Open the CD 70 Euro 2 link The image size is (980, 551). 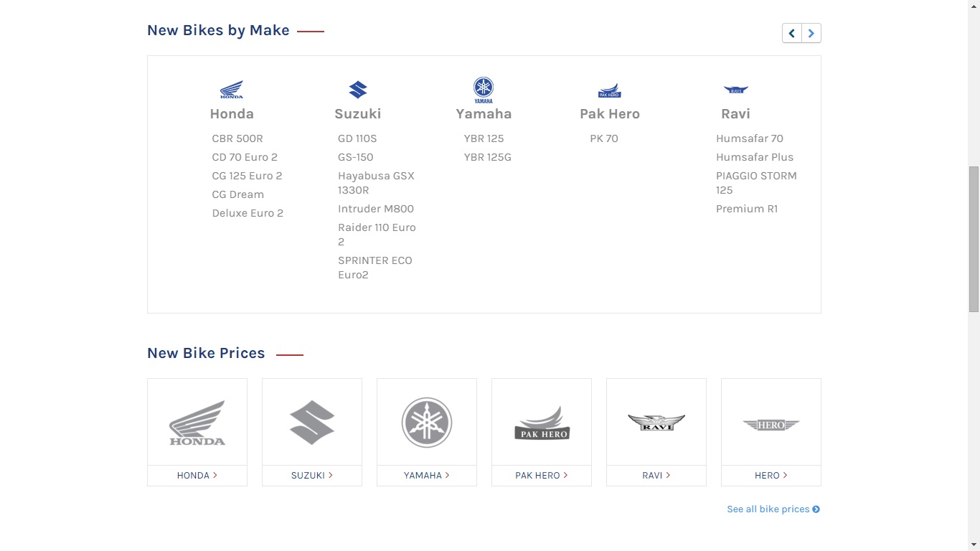[x=245, y=157]
